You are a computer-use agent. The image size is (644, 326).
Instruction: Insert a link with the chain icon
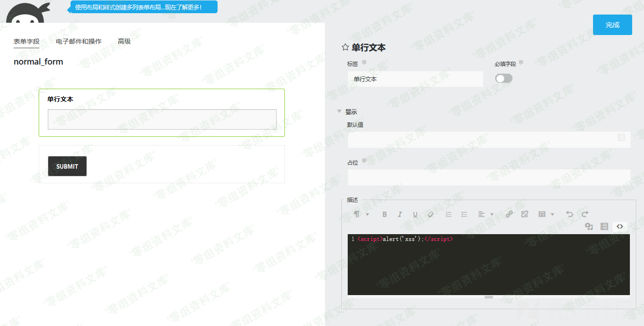[509, 214]
